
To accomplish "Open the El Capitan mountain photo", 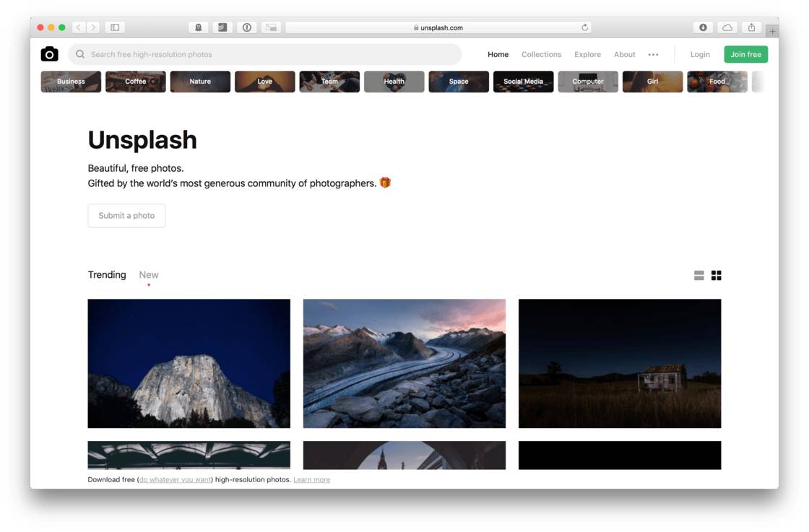I will pos(189,363).
